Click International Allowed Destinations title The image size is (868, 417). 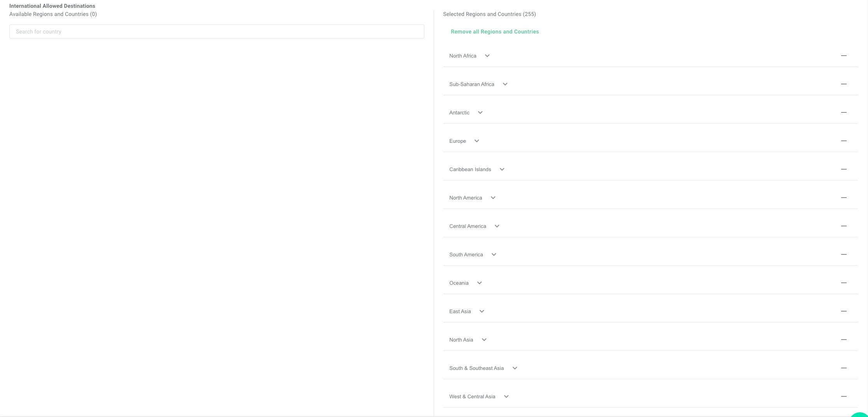click(52, 6)
